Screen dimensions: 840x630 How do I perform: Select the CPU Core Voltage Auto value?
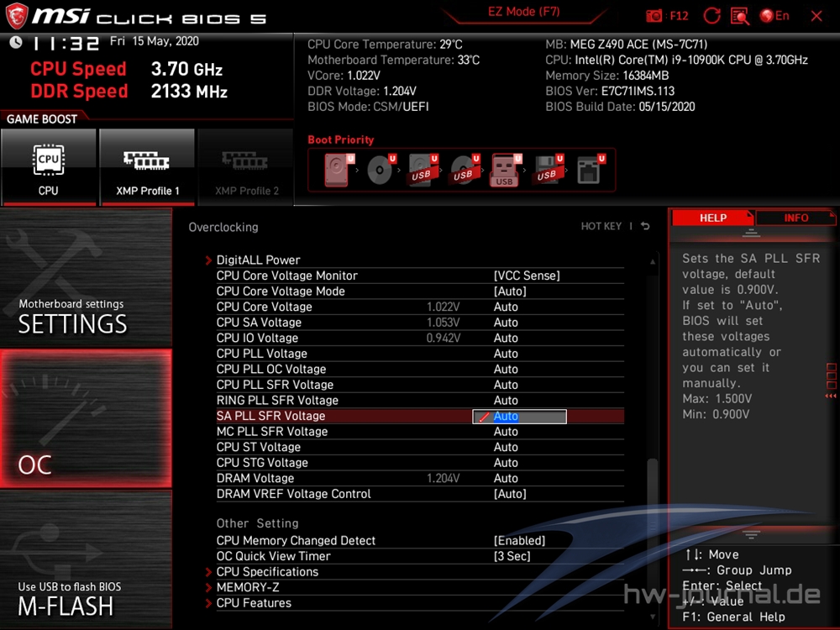tap(506, 307)
